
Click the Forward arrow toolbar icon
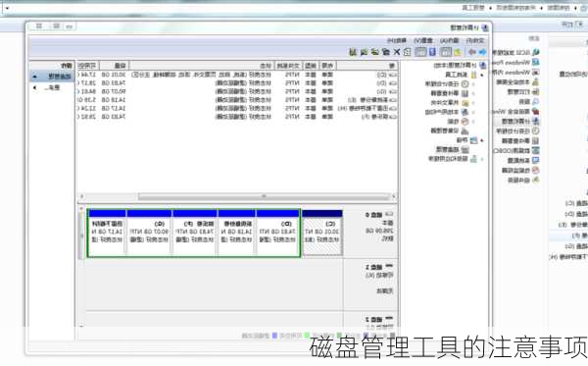pyautogui.click(x=472, y=52)
